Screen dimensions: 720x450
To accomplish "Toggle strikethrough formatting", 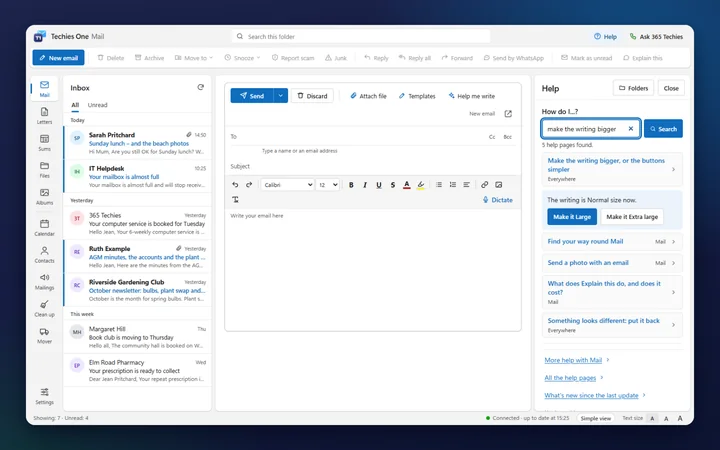I will (393, 185).
